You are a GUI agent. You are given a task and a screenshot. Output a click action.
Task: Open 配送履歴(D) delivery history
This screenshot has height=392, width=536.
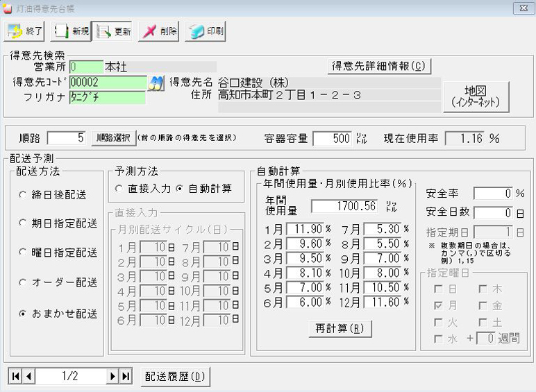coord(175,376)
